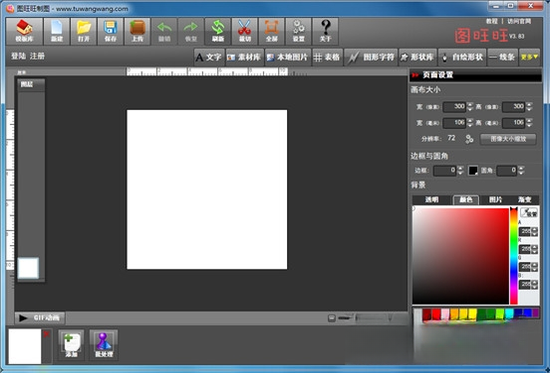Open the 访问官网 official site link

click(x=519, y=21)
